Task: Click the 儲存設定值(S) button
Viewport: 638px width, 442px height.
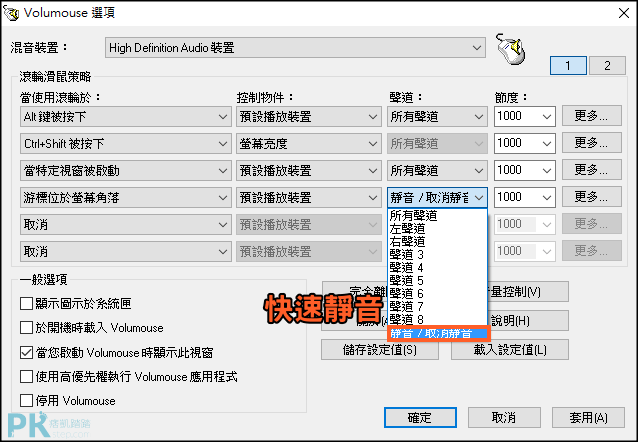Action: click(x=380, y=350)
